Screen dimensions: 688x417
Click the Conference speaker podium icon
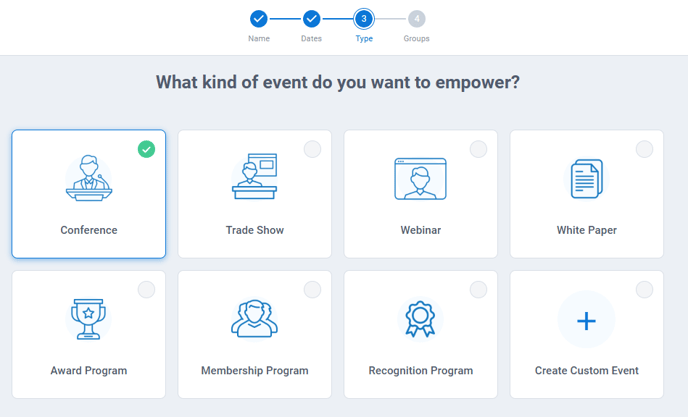89,178
